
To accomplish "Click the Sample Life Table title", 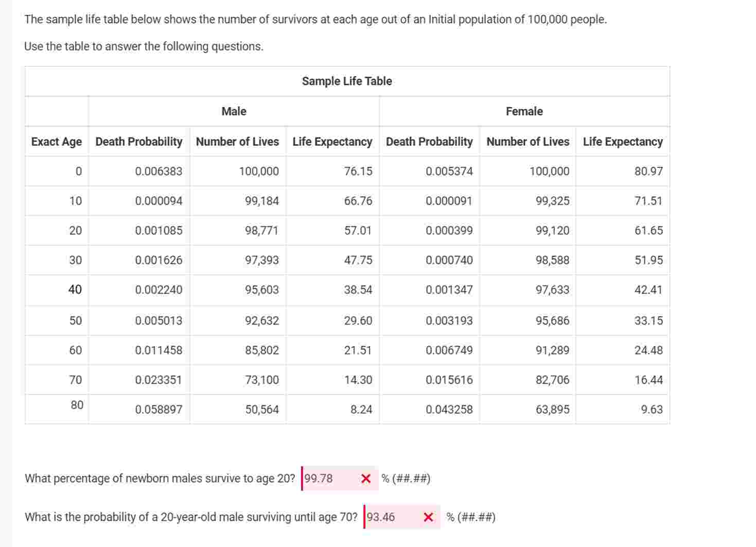I will point(346,81).
